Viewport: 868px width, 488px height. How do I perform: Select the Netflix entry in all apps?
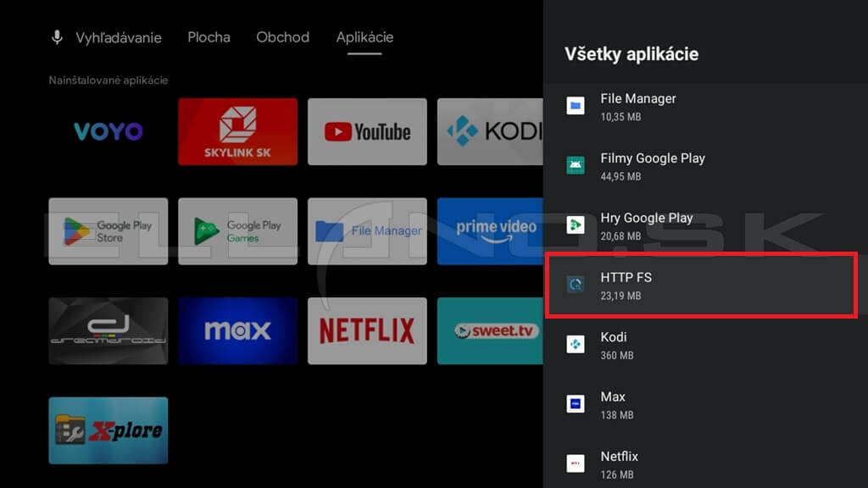point(705,465)
